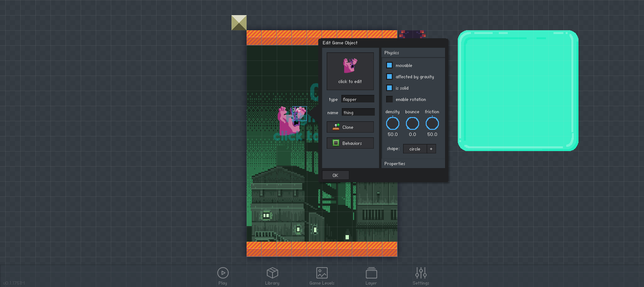644x287 pixels.
Task: Click the Edit Game Object dialog title
Action: click(x=340, y=43)
